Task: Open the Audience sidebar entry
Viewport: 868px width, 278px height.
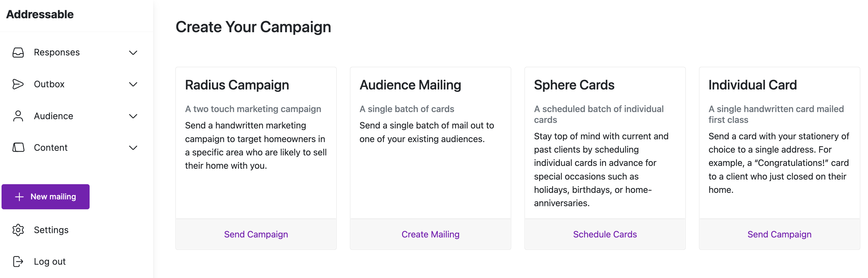Action: click(53, 116)
